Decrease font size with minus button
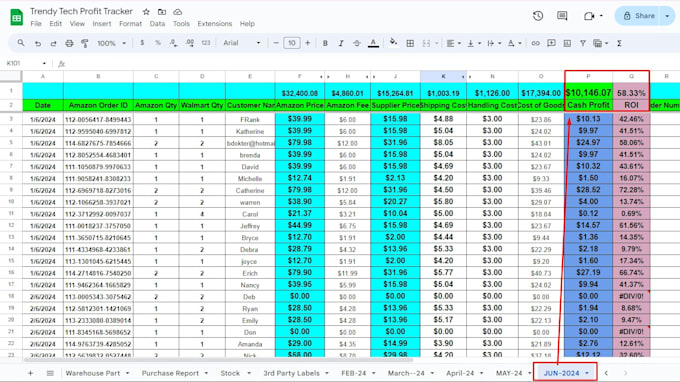This screenshot has width=680, height=382. pyautogui.click(x=276, y=43)
